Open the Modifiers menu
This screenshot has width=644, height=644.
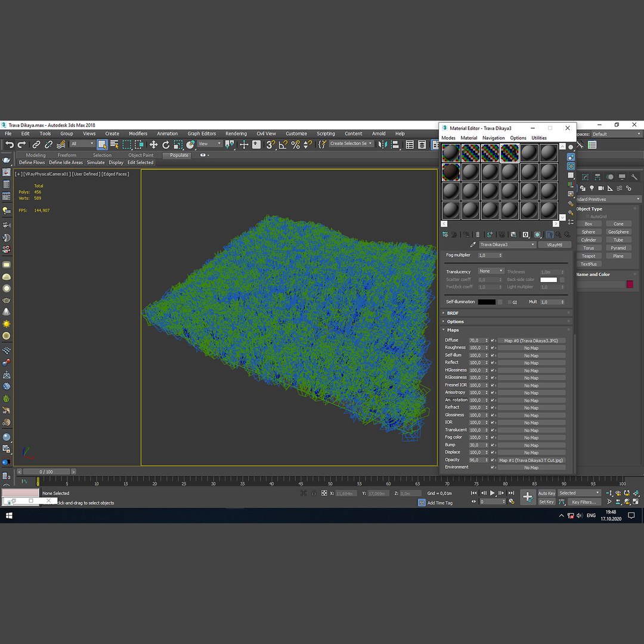[x=138, y=134]
